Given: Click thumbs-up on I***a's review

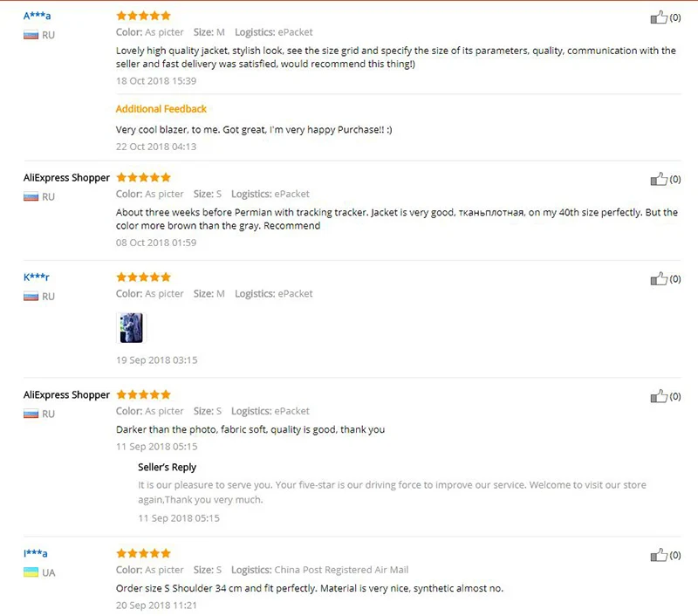Looking at the screenshot, I should click(659, 555).
